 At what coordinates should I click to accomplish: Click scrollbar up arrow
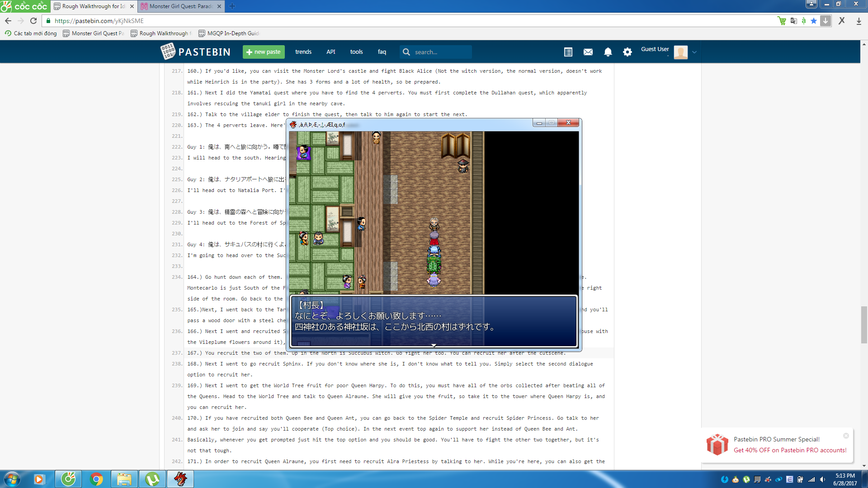[864, 44]
